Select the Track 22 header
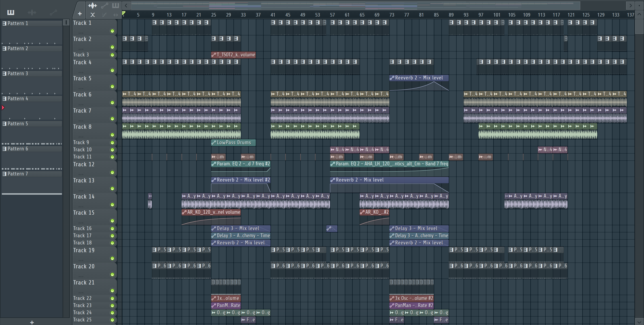Screen dimensions: 644x325 click(x=95, y=298)
